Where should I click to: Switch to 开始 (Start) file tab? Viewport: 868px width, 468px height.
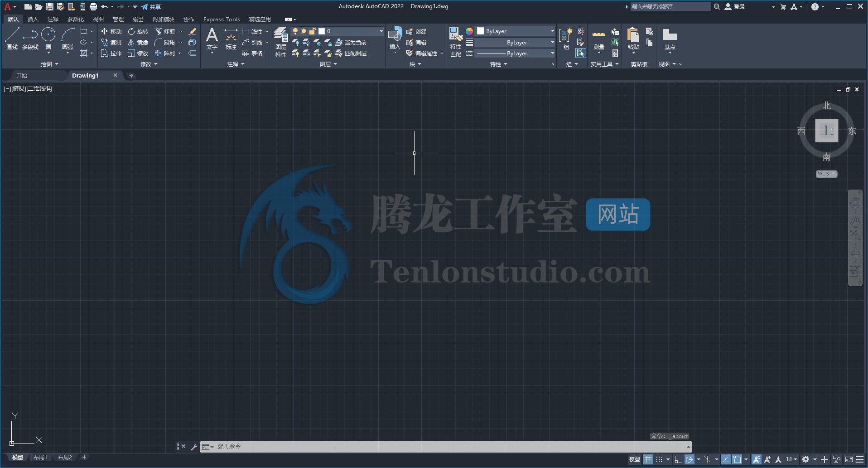[22, 76]
